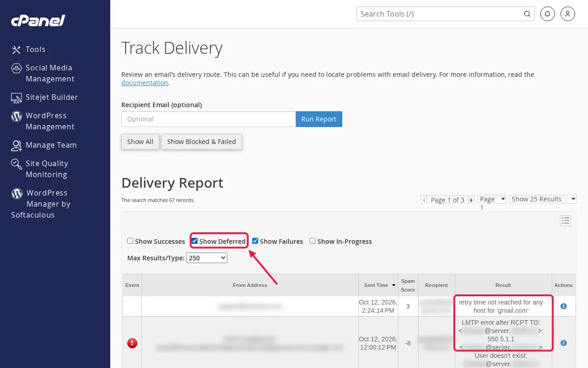Screen dimensions: 588x368
Task: Open the Show 25 Results dropdown
Action: pyautogui.click(x=543, y=199)
